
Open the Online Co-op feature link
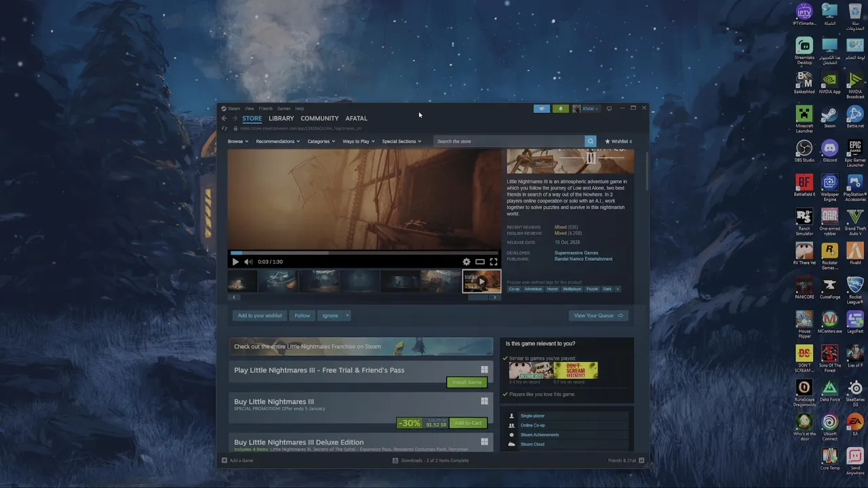point(532,426)
